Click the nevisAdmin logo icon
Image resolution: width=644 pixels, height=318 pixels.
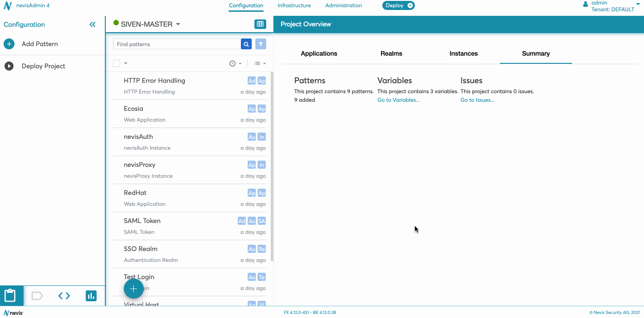tap(7, 6)
